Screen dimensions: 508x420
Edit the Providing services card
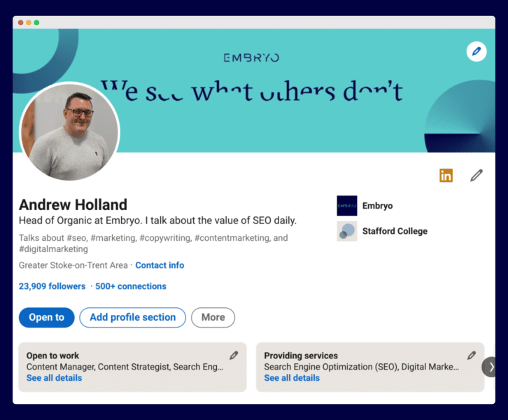472,356
